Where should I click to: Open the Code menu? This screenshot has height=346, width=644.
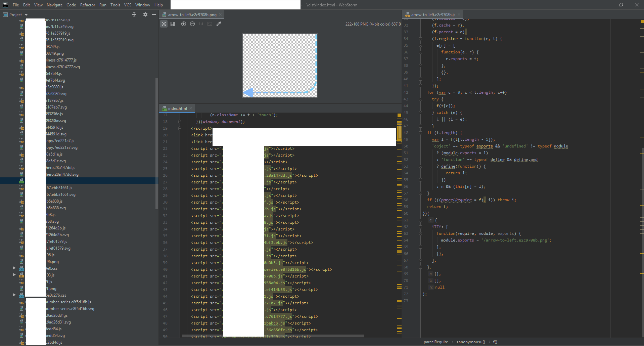71,5
